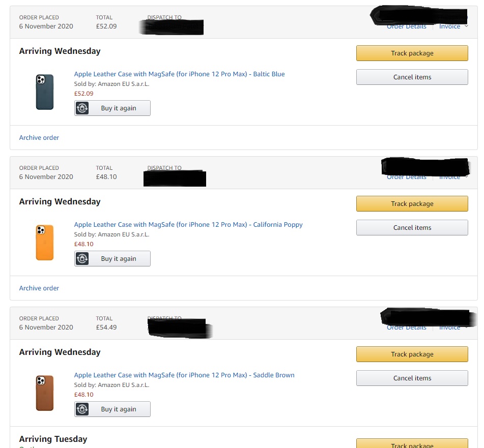This screenshot has height=448, width=484.
Task: Archive the £52.09 order
Action: tap(39, 137)
